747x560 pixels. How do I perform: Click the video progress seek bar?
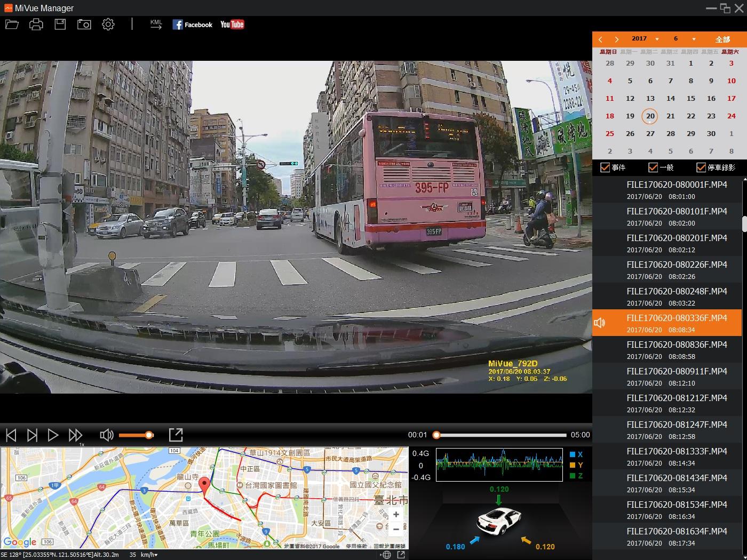click(x=500, y=435)
